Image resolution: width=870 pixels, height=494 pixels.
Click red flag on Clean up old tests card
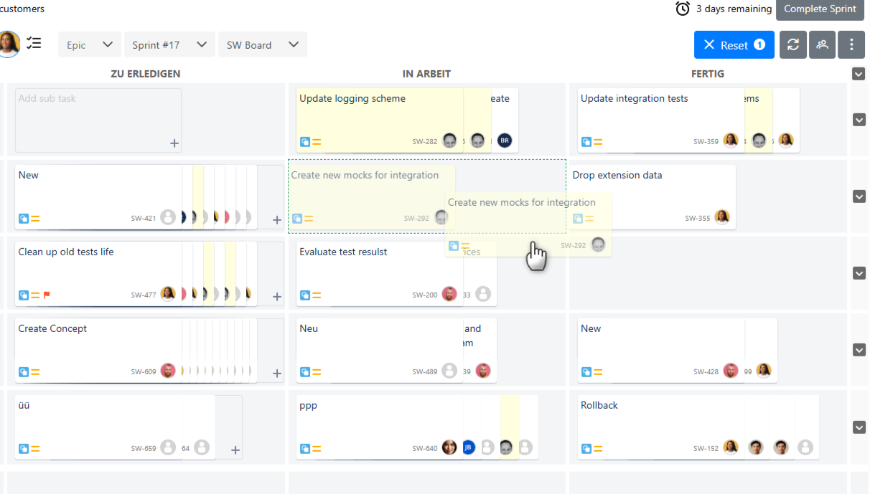pyautogui.click(x=47, y=295)
